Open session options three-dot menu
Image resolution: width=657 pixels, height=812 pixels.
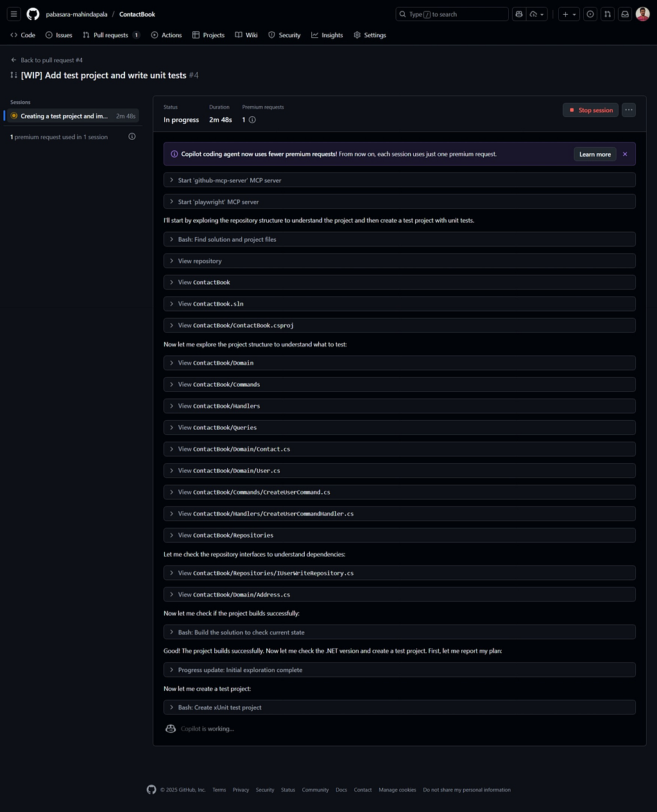[629, 110]
